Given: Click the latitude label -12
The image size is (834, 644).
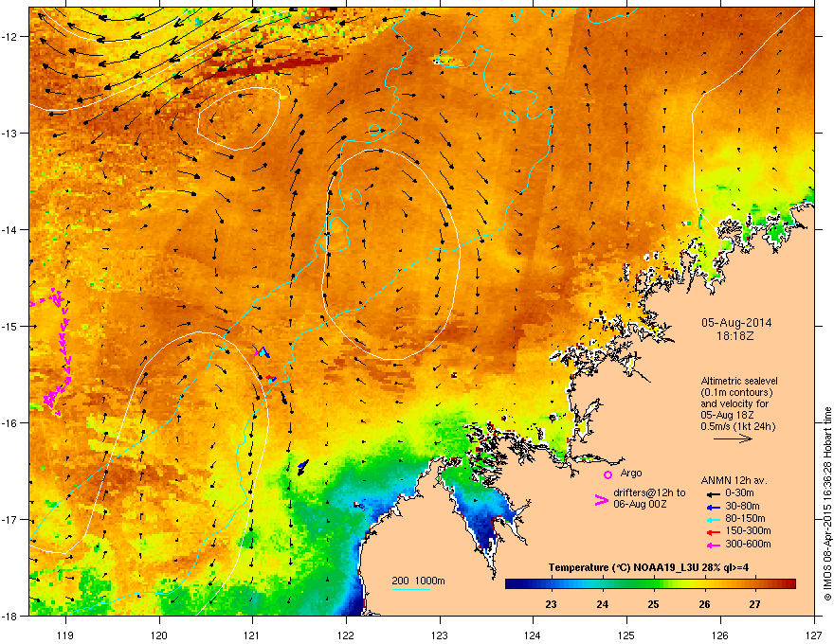Looking at the screenshot, I should [x=10, y=36].
